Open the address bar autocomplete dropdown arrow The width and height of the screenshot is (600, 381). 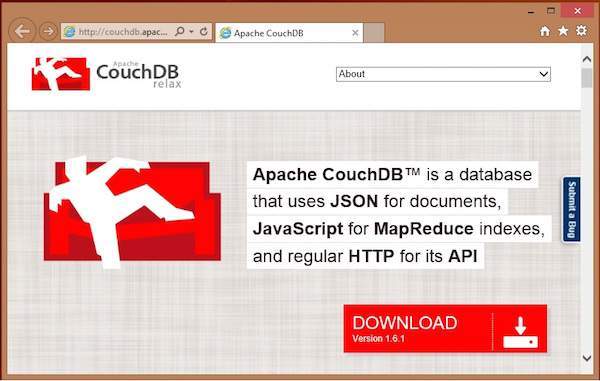(191, 32)
